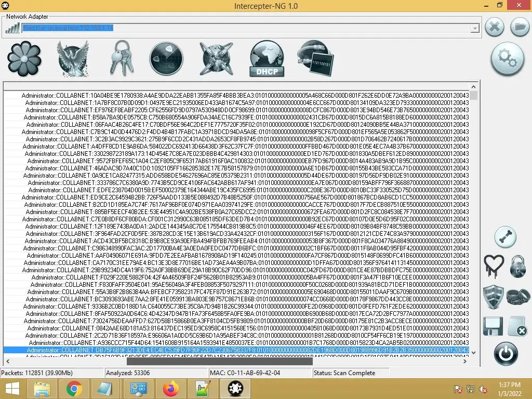Select row with hash 10A04BE9E1780938
The height and width of the screenshot is (399, 532).
click(236, 96)
